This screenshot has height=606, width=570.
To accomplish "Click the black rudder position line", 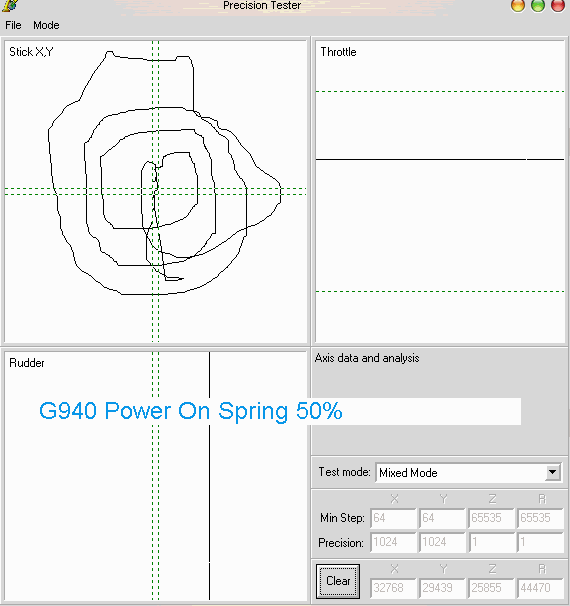I will 209,476.
